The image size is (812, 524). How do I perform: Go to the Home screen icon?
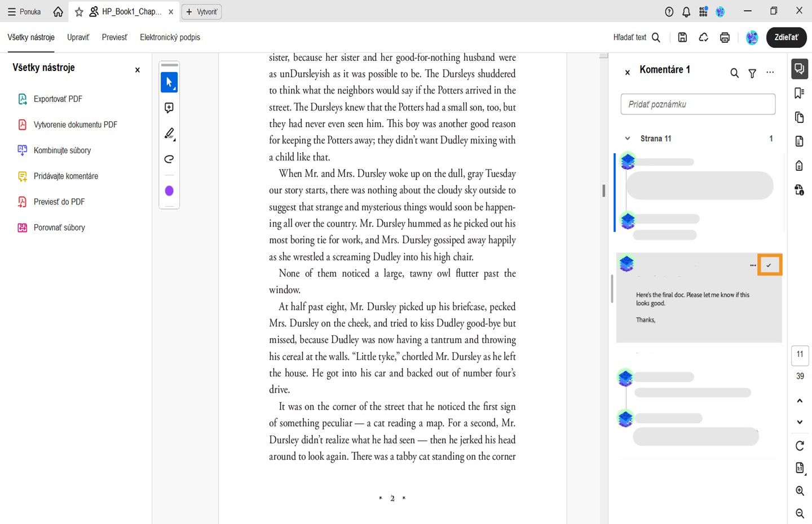58,11
